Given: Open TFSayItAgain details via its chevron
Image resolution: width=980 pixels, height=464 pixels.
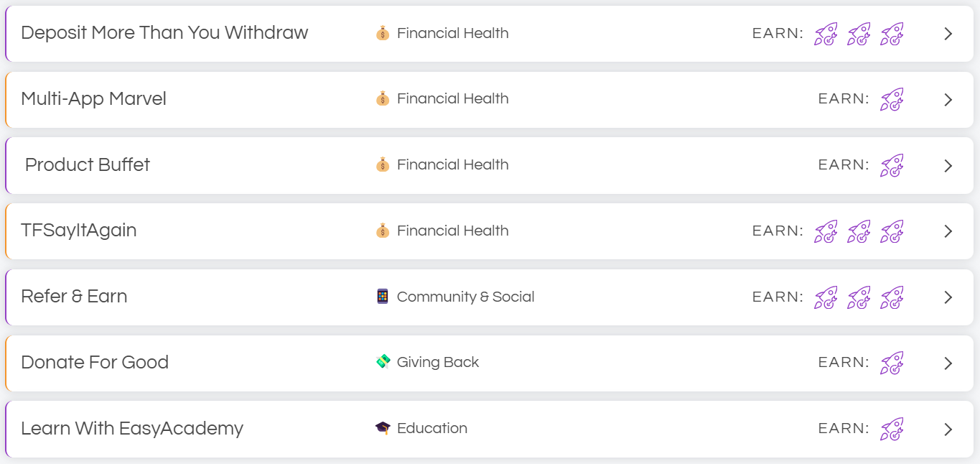Looking at the screenshot, I should pyautogui.click(x=948, y=231).
